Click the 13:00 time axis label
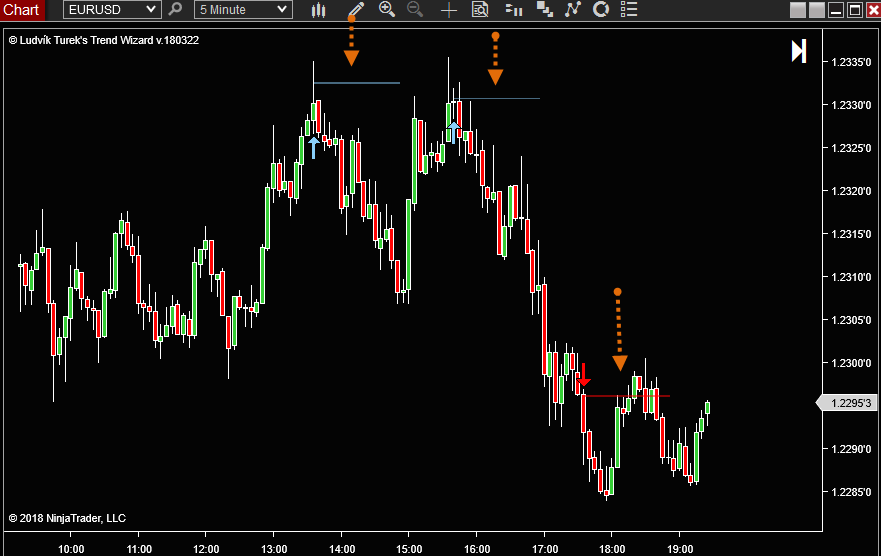This screenshot has height=556, width=881. click(x=274, y=549)
